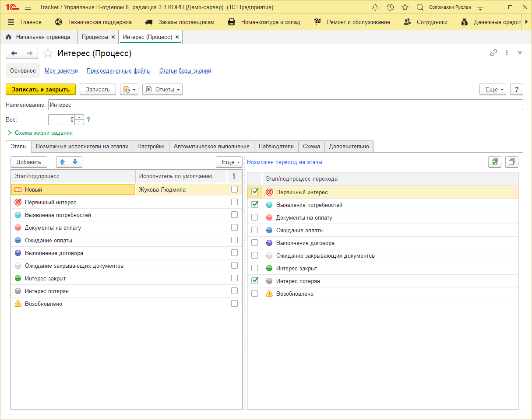532x420 pixels.
Task: Uncheck the Первичный интерес transition checkbox
Action: [255, 192]
